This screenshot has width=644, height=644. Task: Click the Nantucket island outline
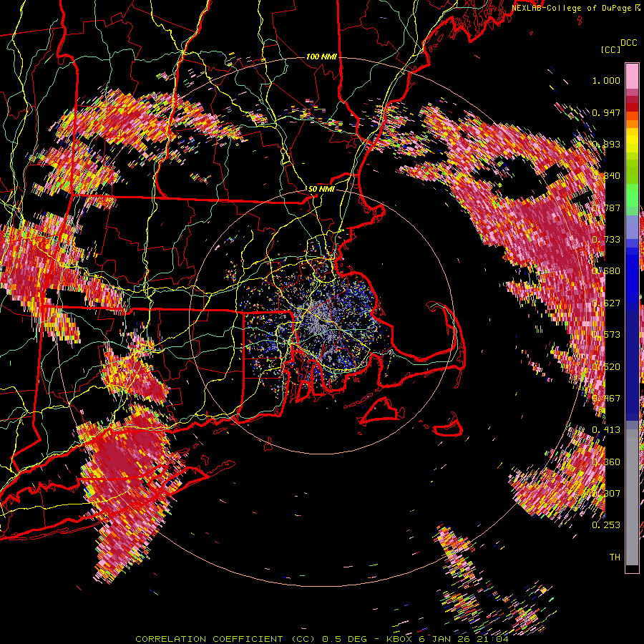[449, 426]
